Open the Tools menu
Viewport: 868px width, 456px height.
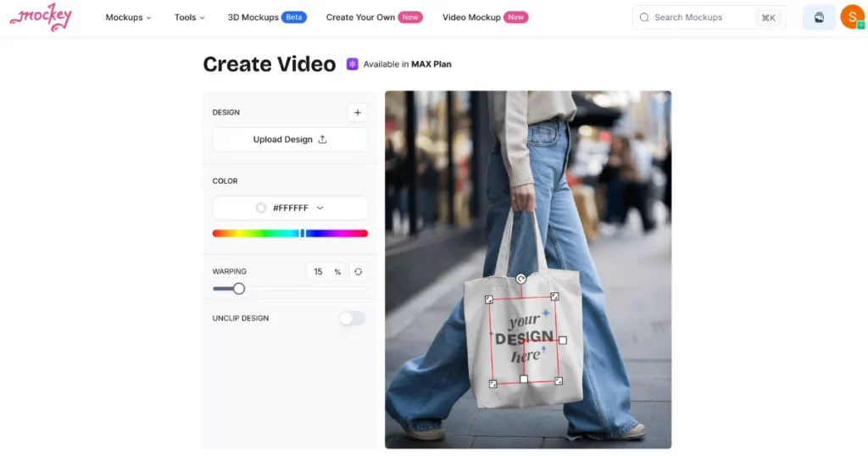[189, 18]
